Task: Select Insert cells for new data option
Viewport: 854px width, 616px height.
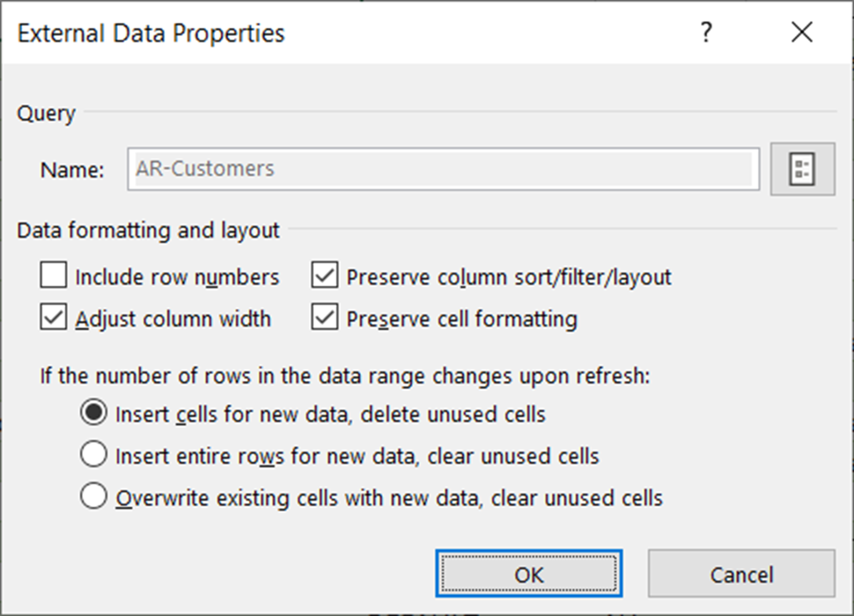Action: (94, 413)
